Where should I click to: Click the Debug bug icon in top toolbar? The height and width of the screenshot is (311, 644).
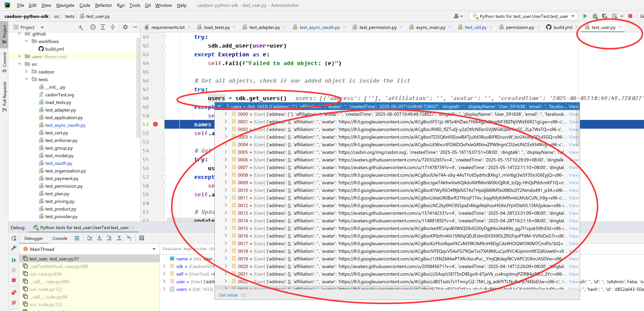point(595,16)
